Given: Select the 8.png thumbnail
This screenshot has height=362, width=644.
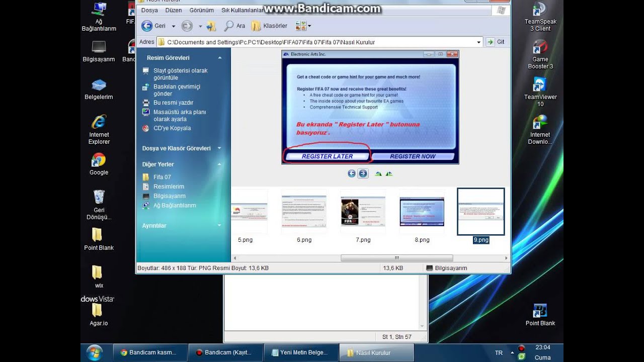Looking at the screenshot, I should coord(422,212).
